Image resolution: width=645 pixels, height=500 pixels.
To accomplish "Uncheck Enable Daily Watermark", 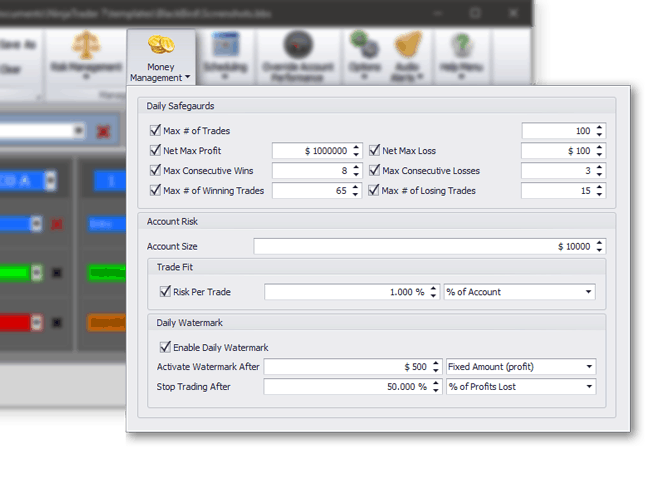I will (165, 347).
